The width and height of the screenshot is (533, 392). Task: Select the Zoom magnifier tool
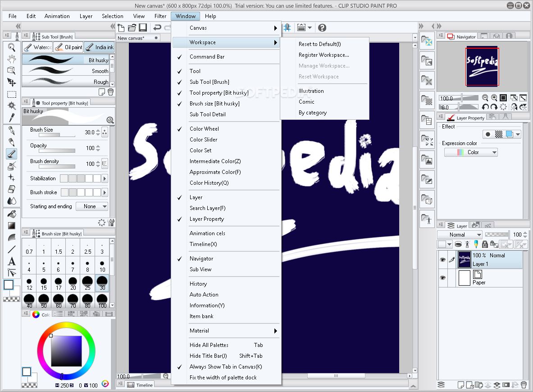12,47
